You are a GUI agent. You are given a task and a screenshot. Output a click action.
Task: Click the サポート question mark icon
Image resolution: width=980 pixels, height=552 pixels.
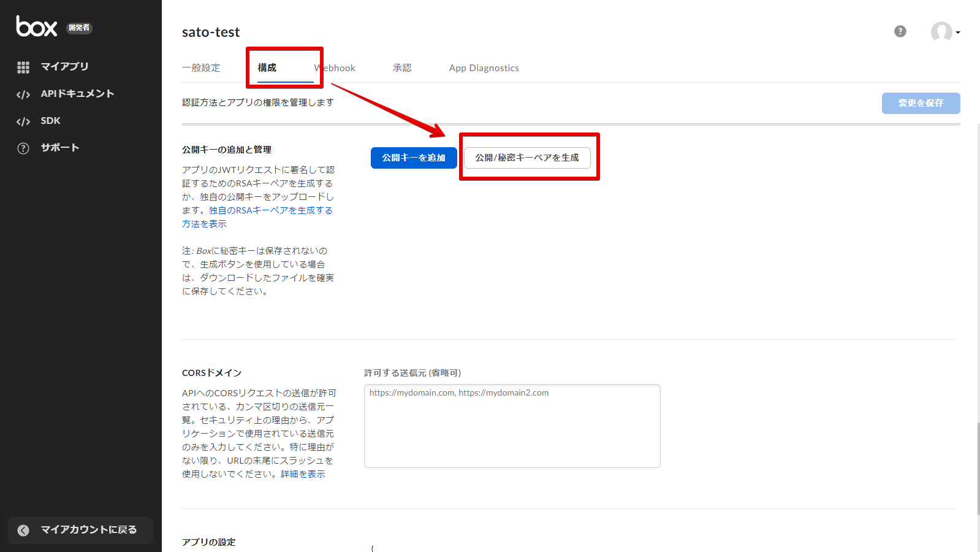(x=23, y=148)
